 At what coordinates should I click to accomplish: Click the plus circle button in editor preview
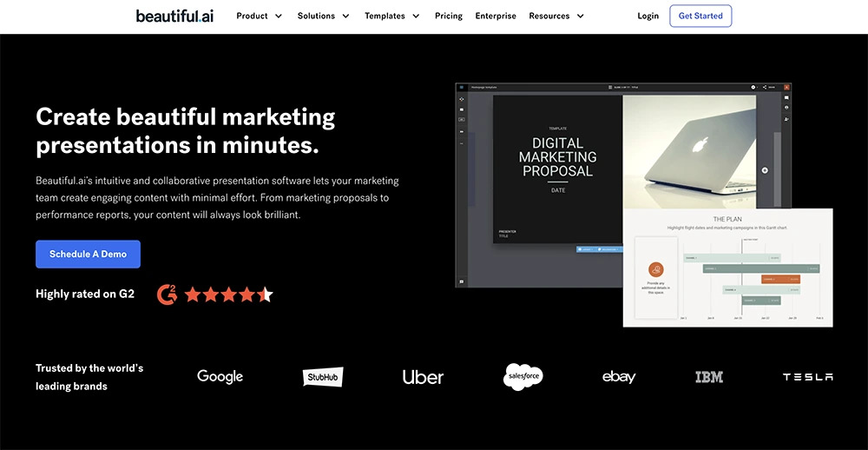point(765,170)
